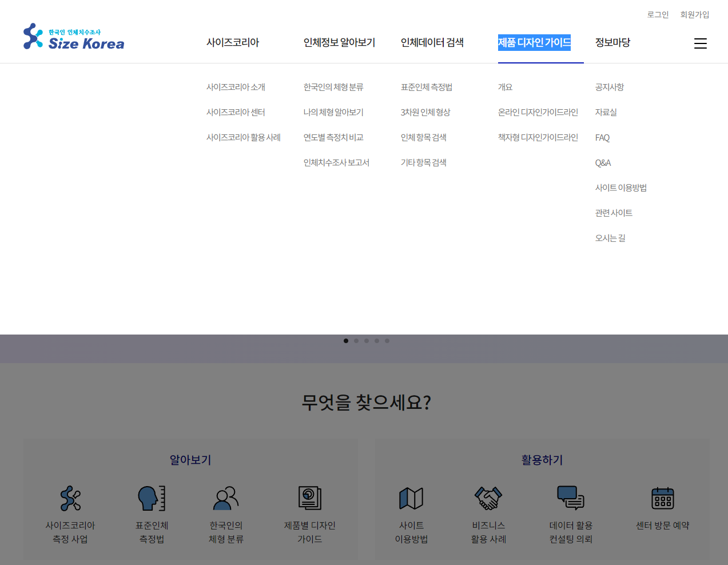The width and height of the screenshot is (728, 565).
Task: Open the 센터 방문 예약 calendar icon
Action: point(663,498)
